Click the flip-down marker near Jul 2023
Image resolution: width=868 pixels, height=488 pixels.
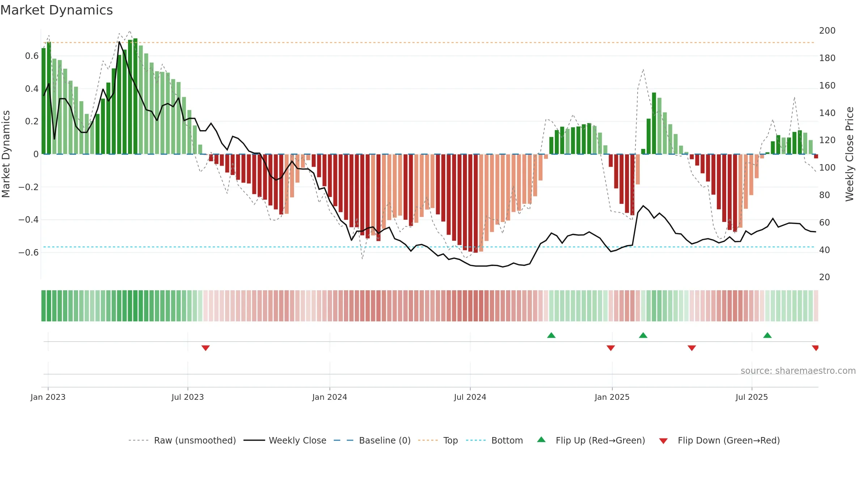pos(205,348)
